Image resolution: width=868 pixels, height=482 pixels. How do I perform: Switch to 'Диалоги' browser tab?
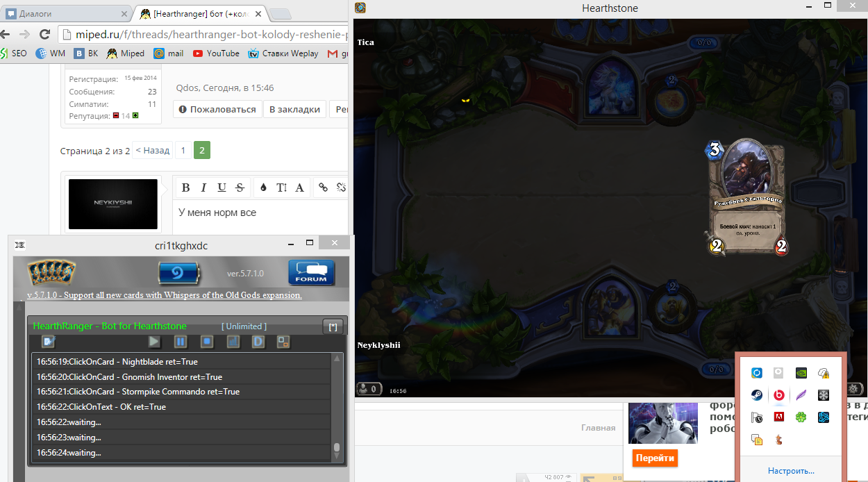click(x=66, y=13)
